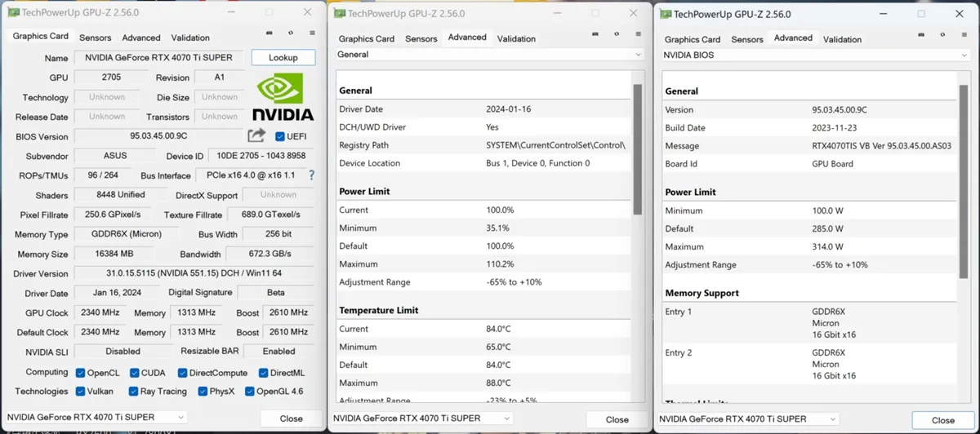Click the Device ID field 10DE 2705
The width and height of the screenshot is (980, 434).
[x=262, y=156]
